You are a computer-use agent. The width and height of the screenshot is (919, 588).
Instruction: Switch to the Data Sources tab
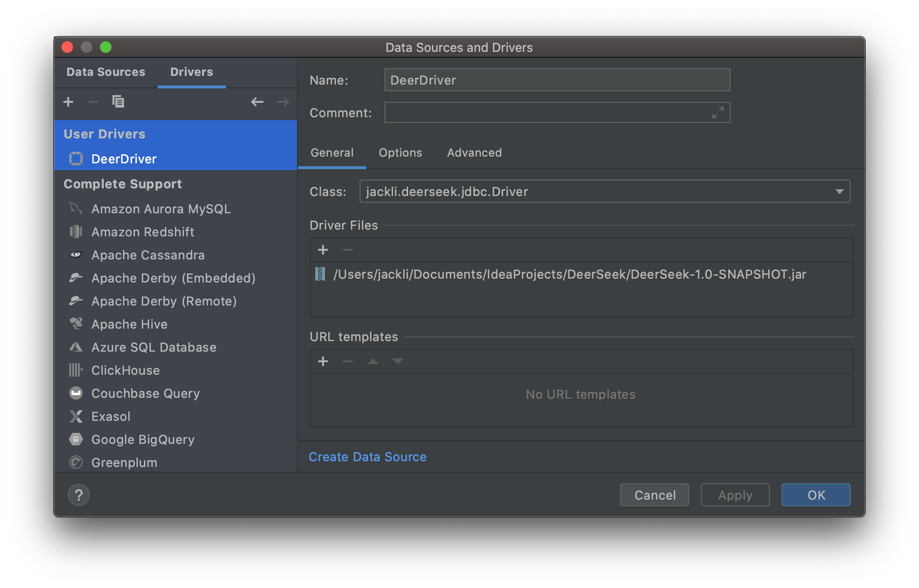pyautogui.click(x=106, y=72)
